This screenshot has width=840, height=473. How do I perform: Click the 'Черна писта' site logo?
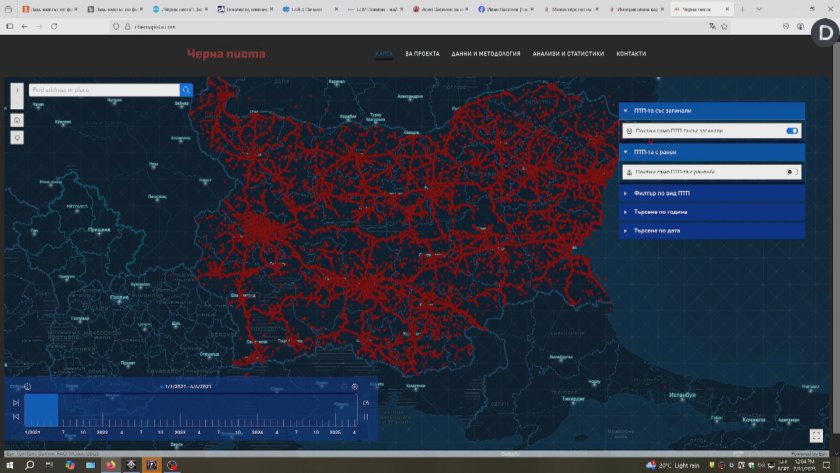click(226, 54)
